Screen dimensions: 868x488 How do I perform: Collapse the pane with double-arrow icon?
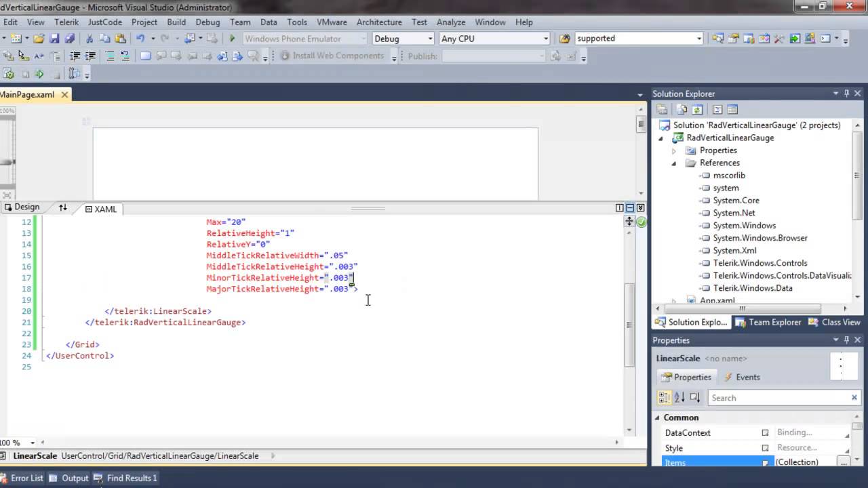(640, 207)
